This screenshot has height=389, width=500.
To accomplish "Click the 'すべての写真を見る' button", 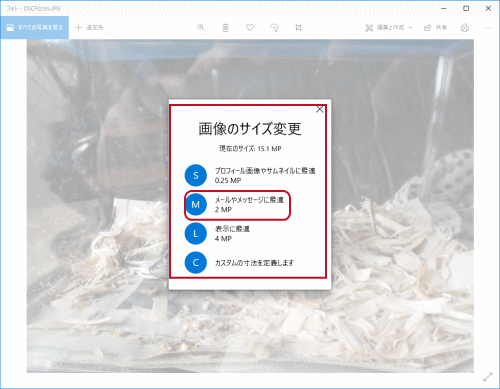I will 35,27.
